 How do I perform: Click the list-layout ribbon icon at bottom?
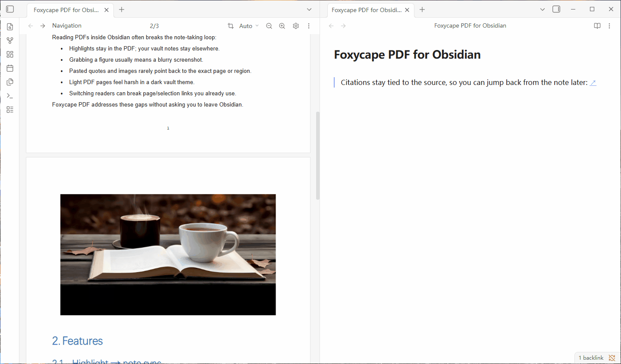click(10, 110)
